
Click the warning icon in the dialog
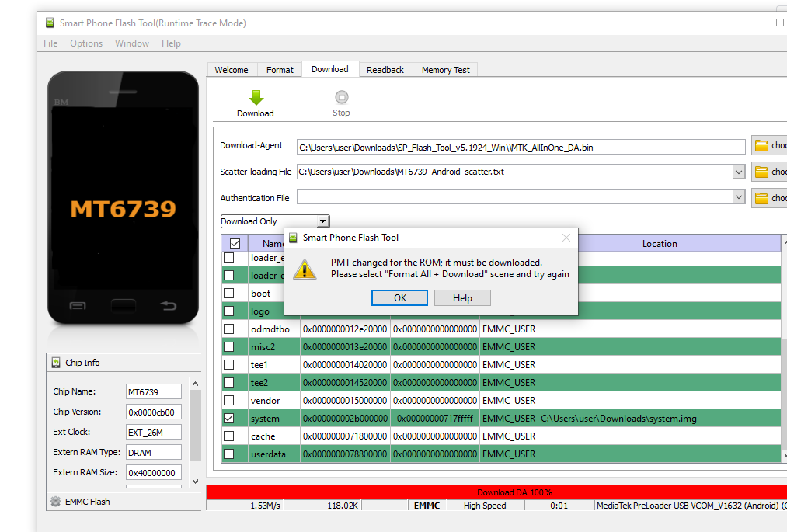[x=305, y=269]
